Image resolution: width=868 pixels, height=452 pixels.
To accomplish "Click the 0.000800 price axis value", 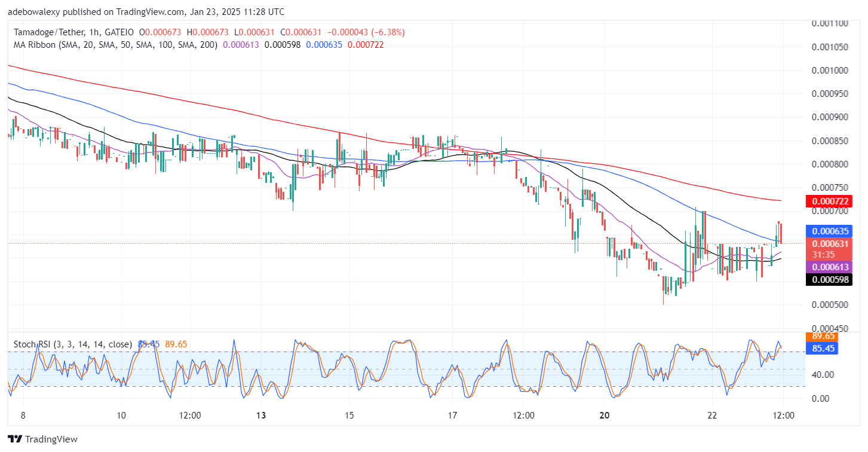I will [x=830, y=164].
